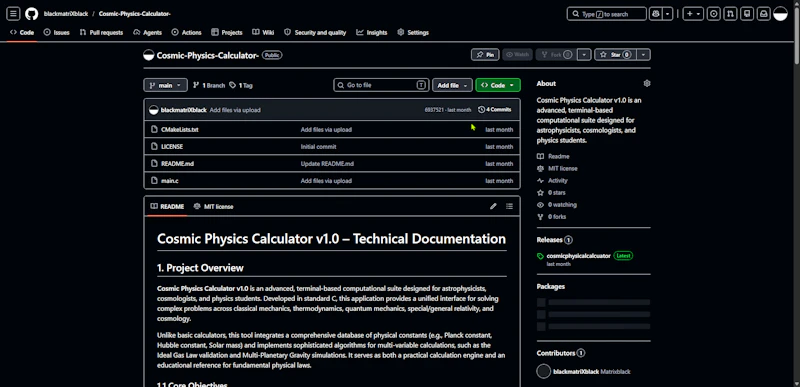This screenshot has height=387, width=800.
Task: Click the release tag cosmicphysicalcalcuator
Action: coord(578,256)
